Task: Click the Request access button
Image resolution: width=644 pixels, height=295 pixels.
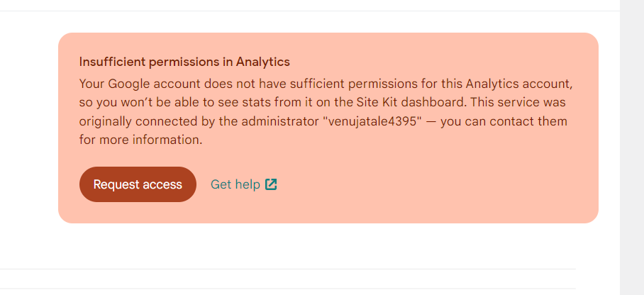Action: pyautogui.click(x=138, y=184)
